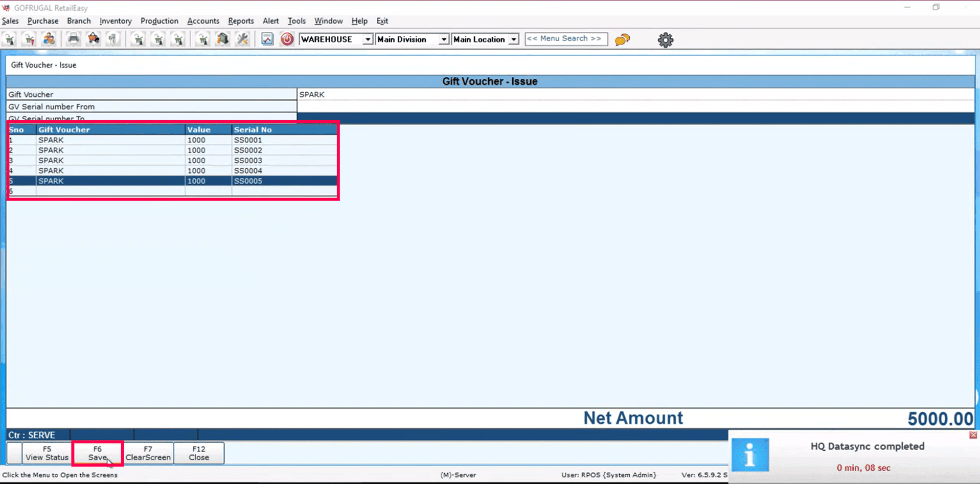Select serial number SS0004 cell

point(284,171)
